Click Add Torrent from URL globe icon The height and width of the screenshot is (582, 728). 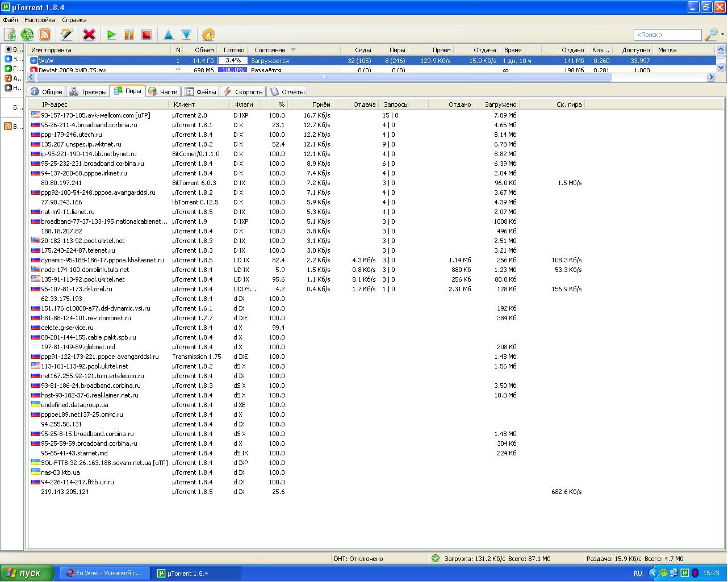pyautogui.click(x=27, y=35)
